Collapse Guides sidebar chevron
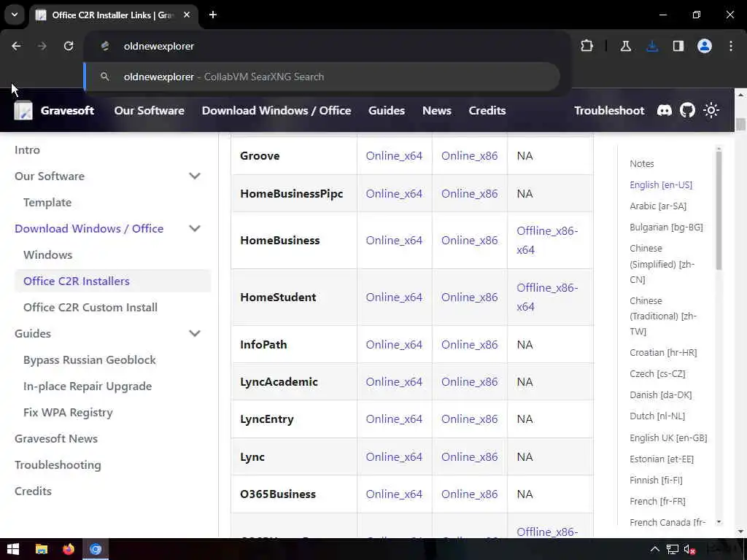Viewport: 747px width, 560px height. (x=194, y=333)
